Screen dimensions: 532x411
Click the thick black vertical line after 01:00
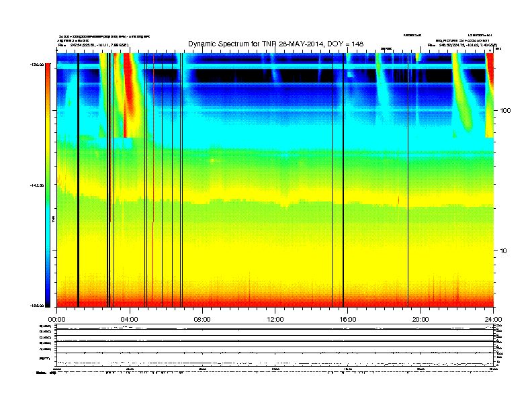click(x=78, y=180)
